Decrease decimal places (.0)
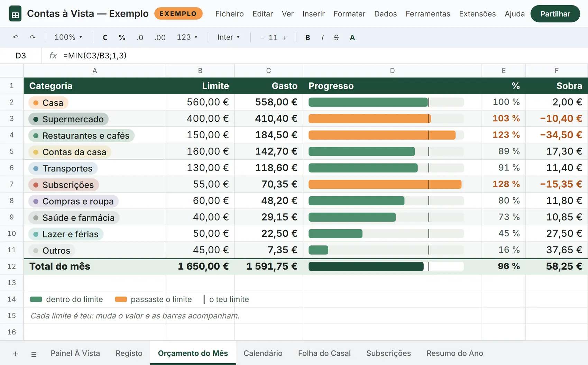 [x=140, y=37]
